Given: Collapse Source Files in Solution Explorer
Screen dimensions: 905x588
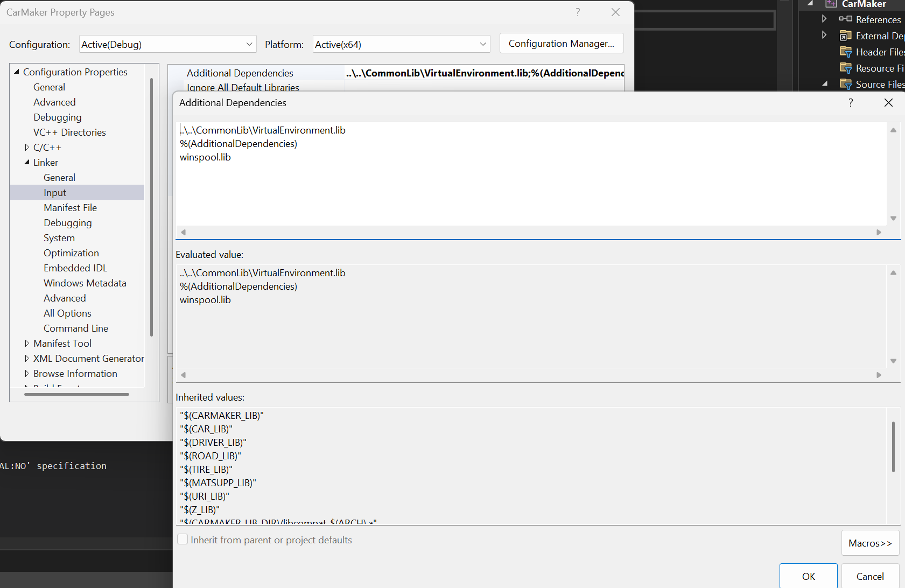Looking at the screenshot, I should (825, 83).
